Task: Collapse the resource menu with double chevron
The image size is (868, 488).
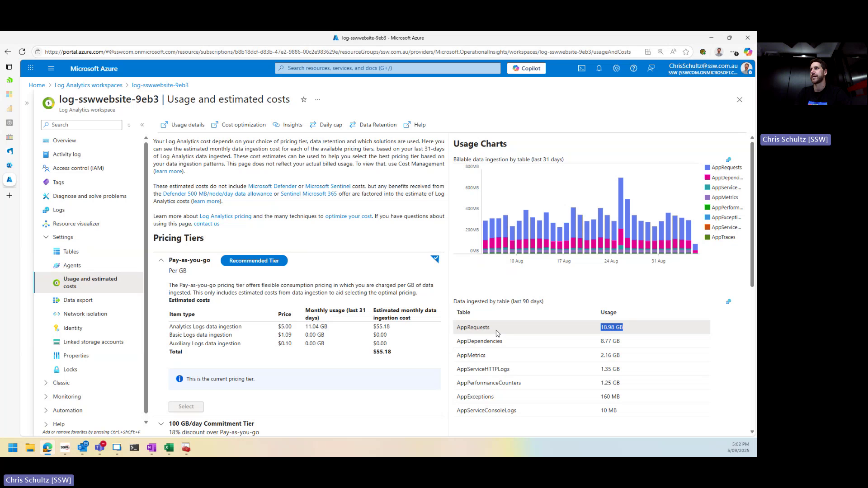Action: tap(142, 125)
